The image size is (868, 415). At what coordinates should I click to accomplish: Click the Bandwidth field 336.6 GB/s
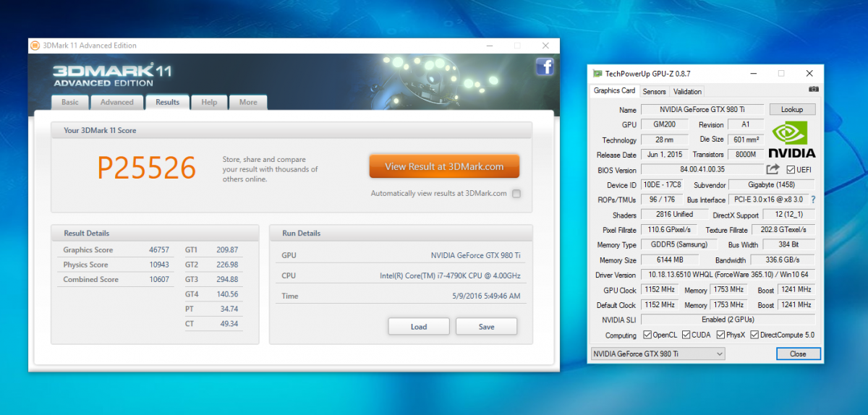tap(783, 260)
